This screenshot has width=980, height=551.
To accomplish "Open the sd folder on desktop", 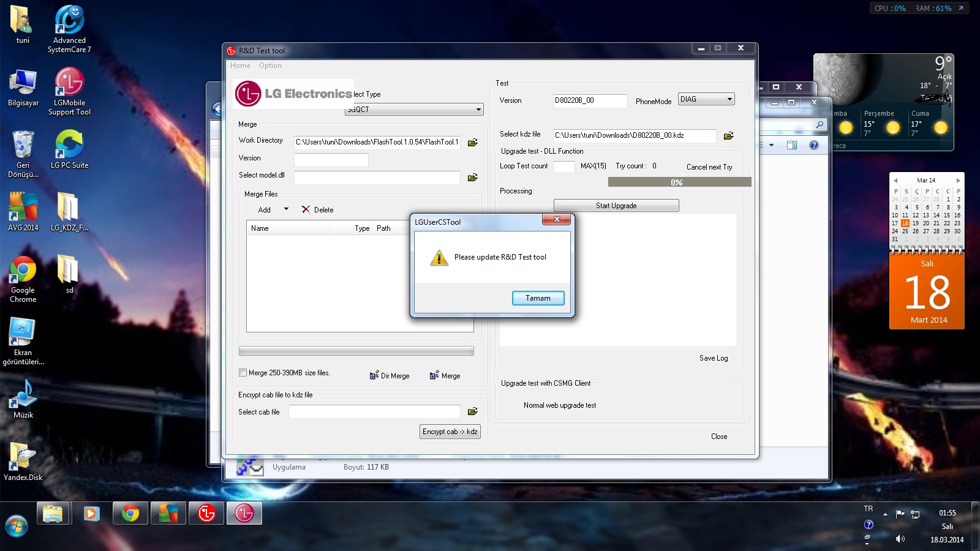I will click(69, 274).
